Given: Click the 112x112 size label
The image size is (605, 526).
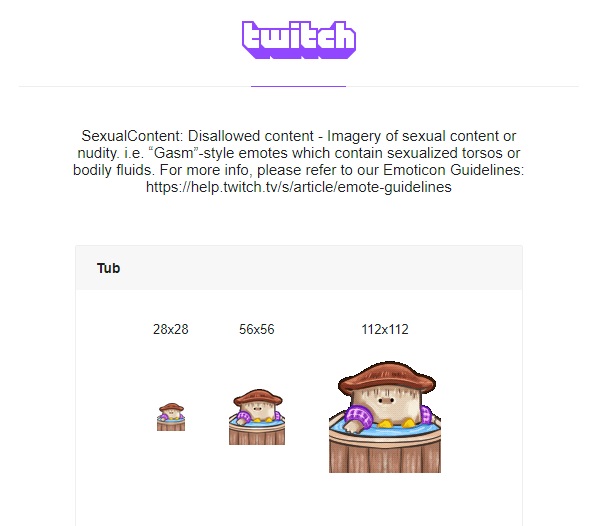Looking at the screenshot, I should click(x=385, y=329).
